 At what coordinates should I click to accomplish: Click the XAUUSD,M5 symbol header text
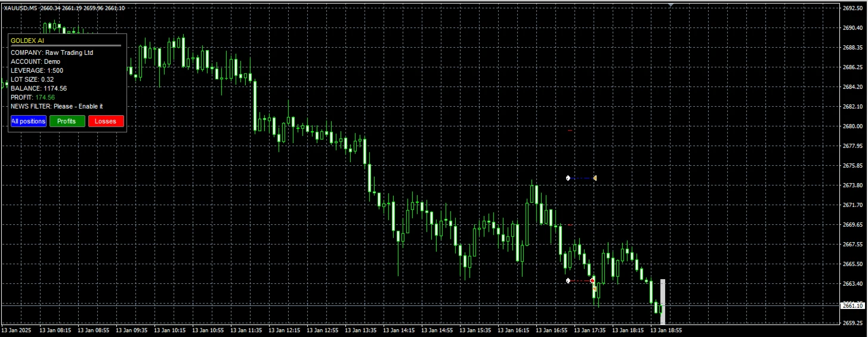point(20,8)
